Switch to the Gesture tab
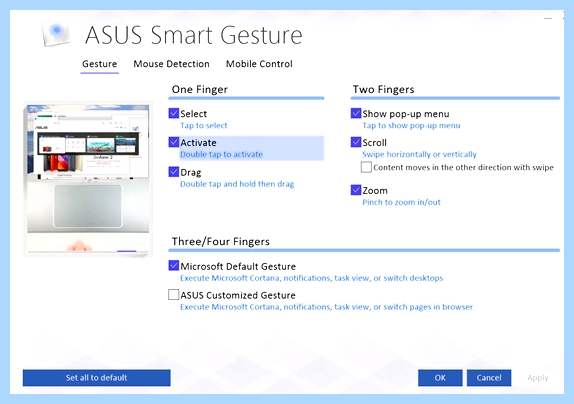The width and height of the screenshot is (574, 404). coord(100,64)
